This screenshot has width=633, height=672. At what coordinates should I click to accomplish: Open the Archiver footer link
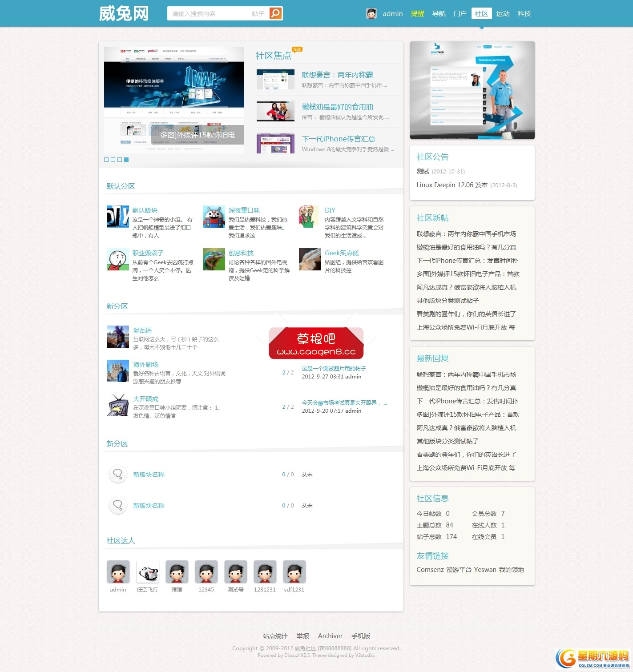pyautogui.click(x=330, y=636)
